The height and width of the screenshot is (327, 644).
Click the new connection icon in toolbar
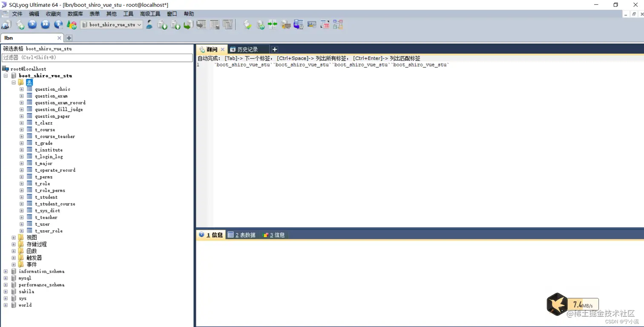(x=6, y=25)
